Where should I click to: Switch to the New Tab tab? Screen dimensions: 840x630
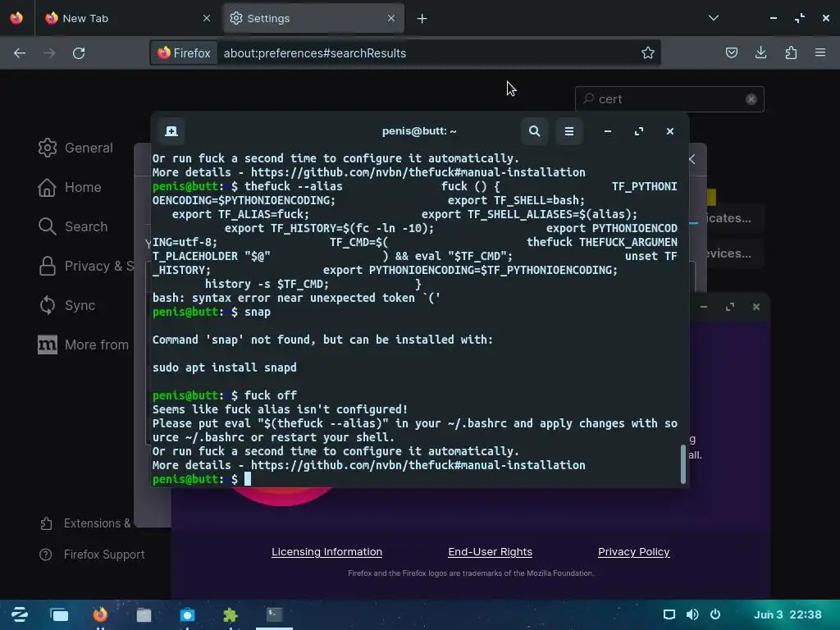point(127,18)
